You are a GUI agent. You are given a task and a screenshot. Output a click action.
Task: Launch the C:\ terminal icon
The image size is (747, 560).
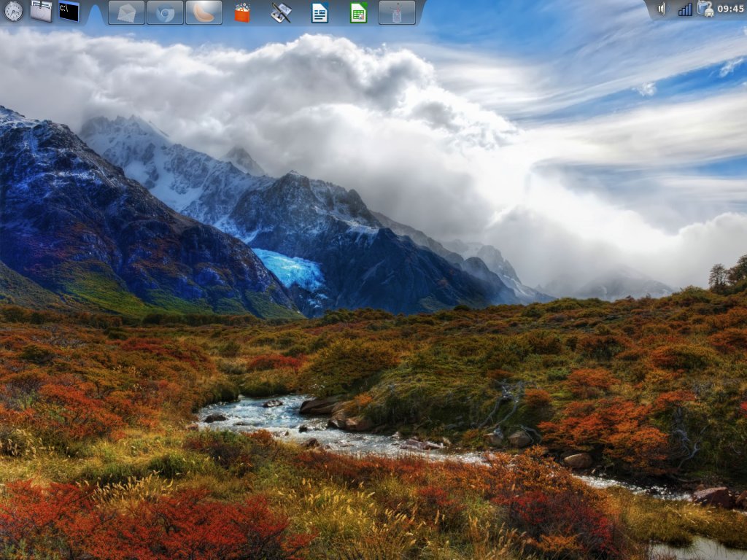pyautogui.click(x=69, y=12)
